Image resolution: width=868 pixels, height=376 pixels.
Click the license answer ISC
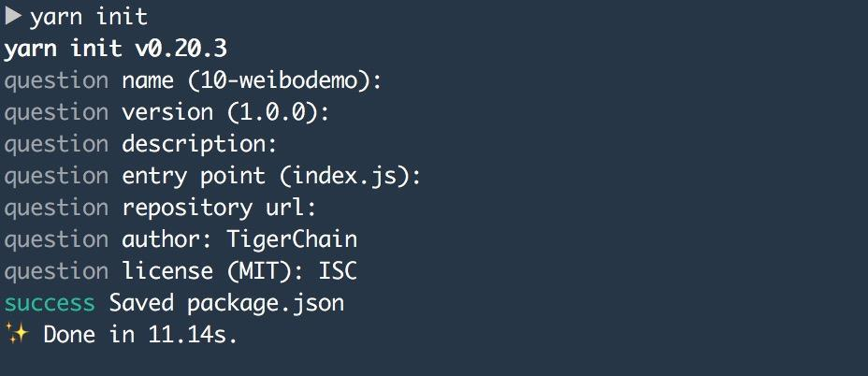pyautogui.click(x=338, y=271)
